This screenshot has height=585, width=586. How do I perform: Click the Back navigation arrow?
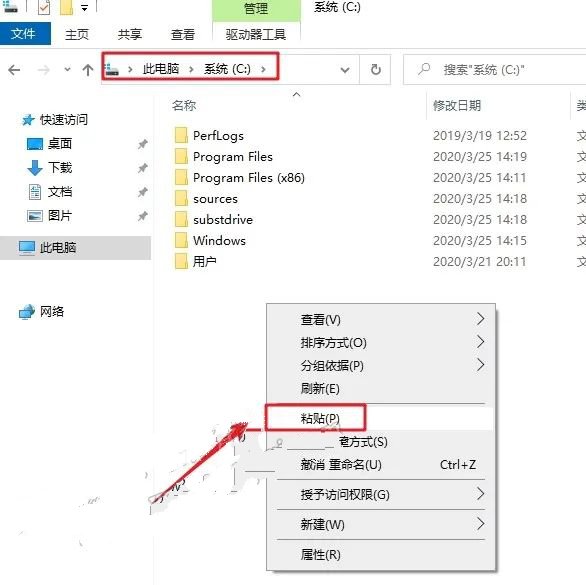14,70
